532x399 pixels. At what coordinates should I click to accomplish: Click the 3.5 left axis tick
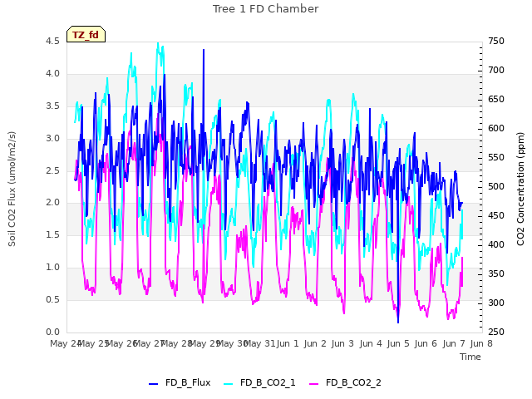[x=52, y=106]
